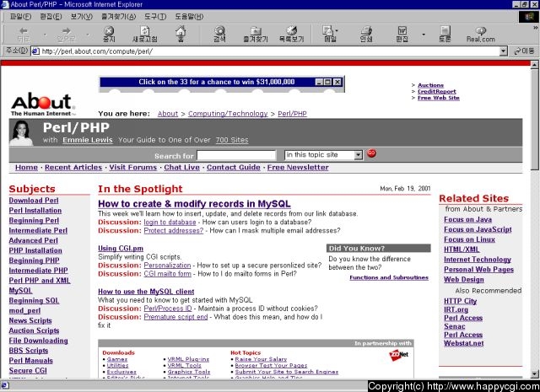Image resolution: width=540 pixels, height=392 pixels.
Task: Open Raise Your Salary hot topic link
Action: tap(261, 359)
